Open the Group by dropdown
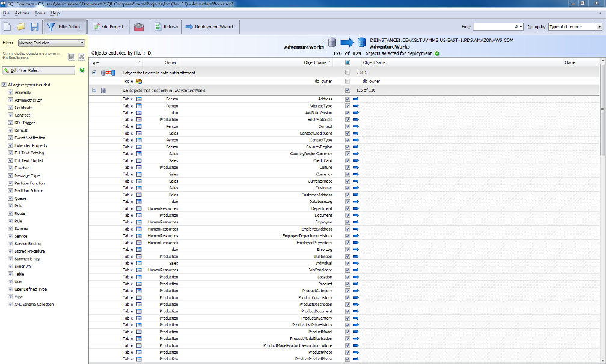This screenshot has width=606, height=364. pyautogui.click(x=599, y=26)
